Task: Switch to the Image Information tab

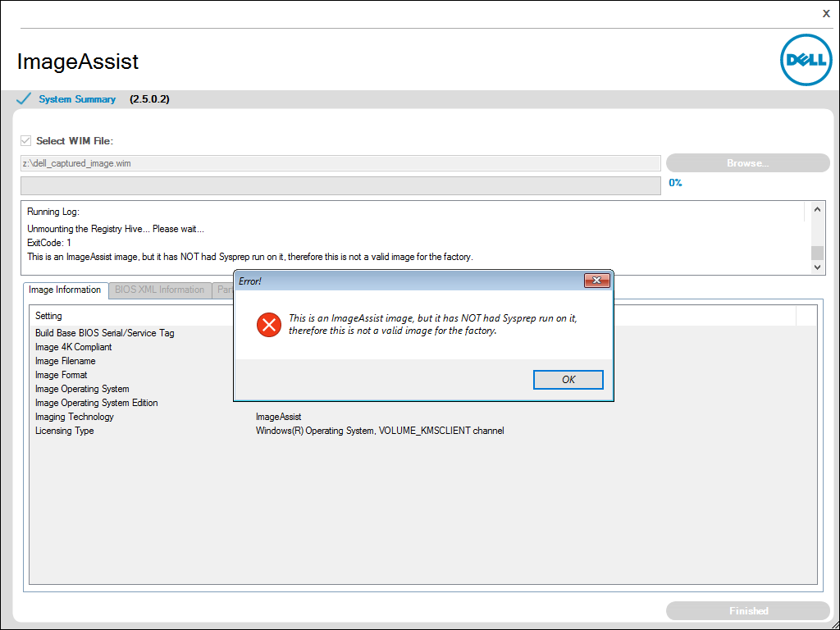Action: tap(65, 290)
